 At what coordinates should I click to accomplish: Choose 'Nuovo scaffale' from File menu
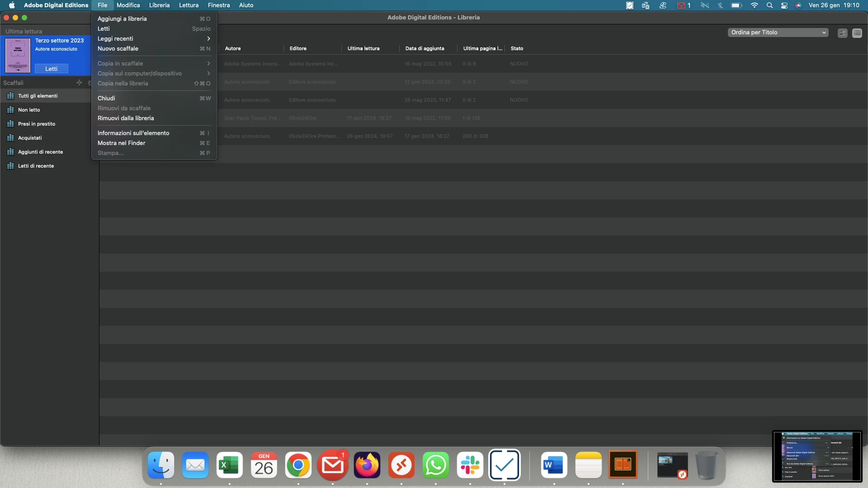[x=118, y=48]
